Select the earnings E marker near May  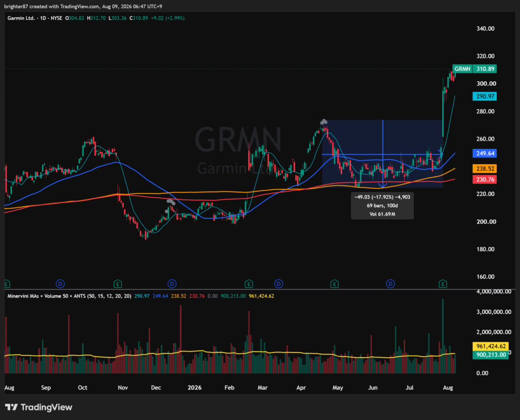[x=334, y=284]
